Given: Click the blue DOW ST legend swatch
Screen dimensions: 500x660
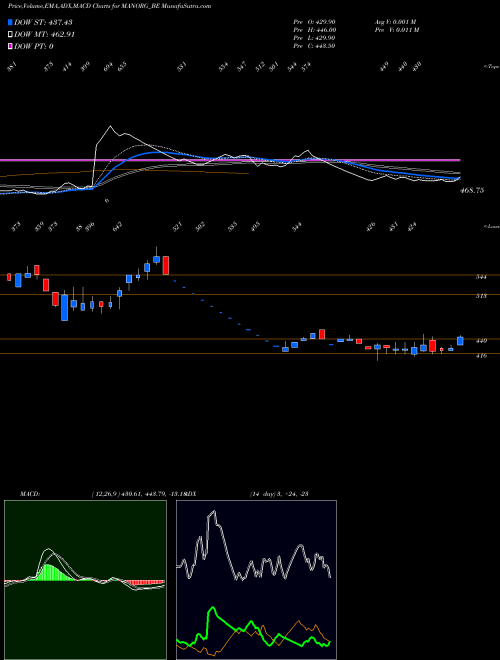Looking at the screenshot, I should coord(10,22).
